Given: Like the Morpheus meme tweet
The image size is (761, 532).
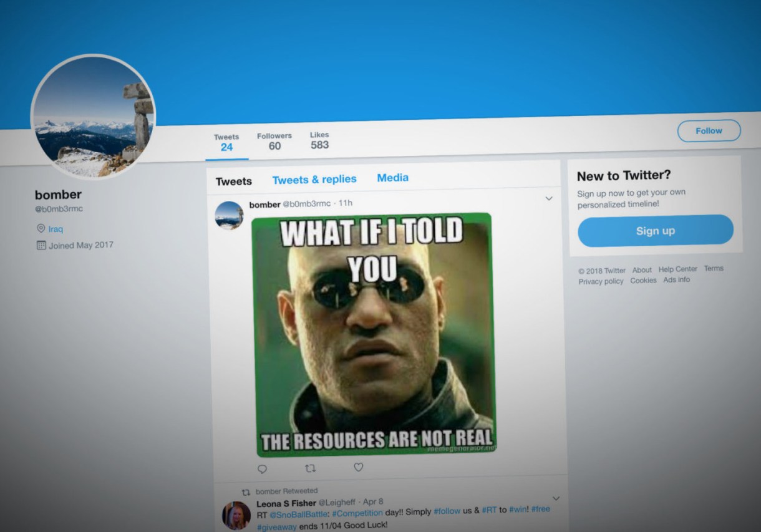Looking at the screenshot, I should [x=359, y=467].
